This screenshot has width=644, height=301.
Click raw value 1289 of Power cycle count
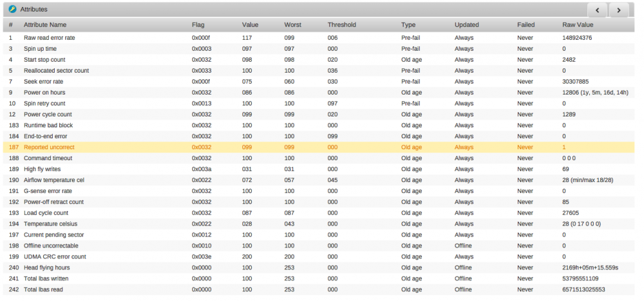coord(569,114)
